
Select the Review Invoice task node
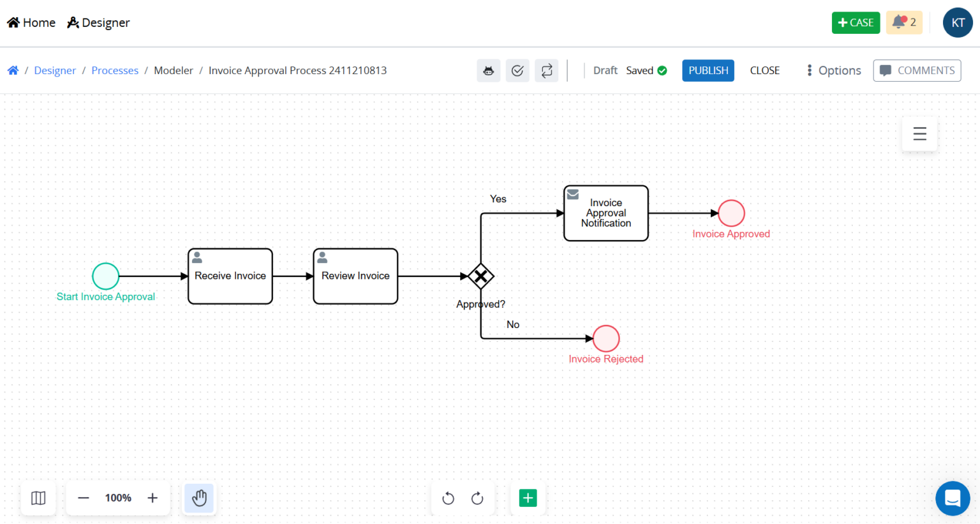(355, 276)
